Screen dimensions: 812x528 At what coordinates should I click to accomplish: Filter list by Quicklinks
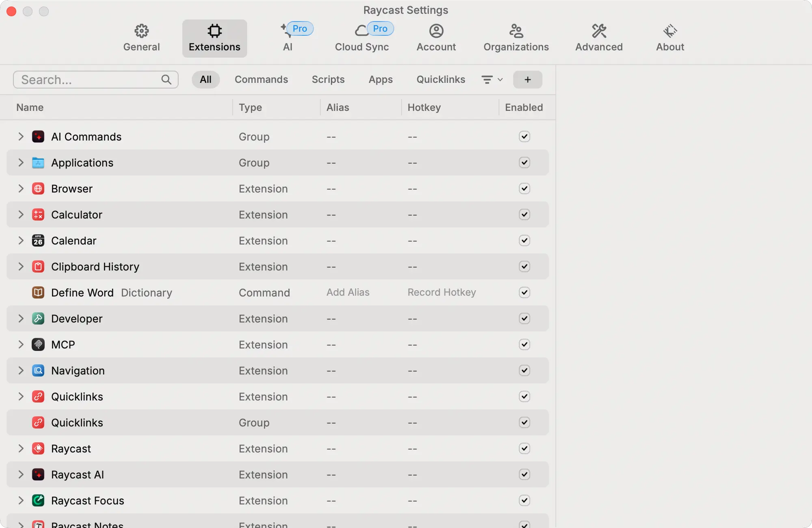[x=441, y=80]
